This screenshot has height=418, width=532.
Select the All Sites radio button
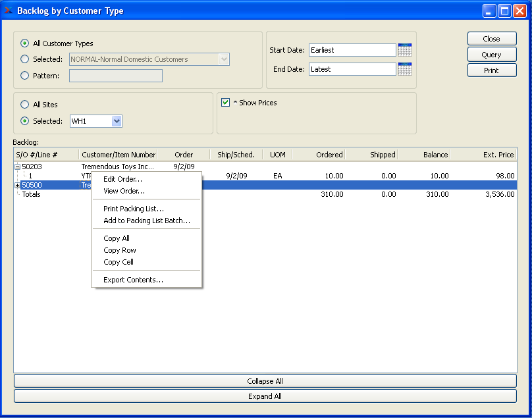click(x=25, y=104)
